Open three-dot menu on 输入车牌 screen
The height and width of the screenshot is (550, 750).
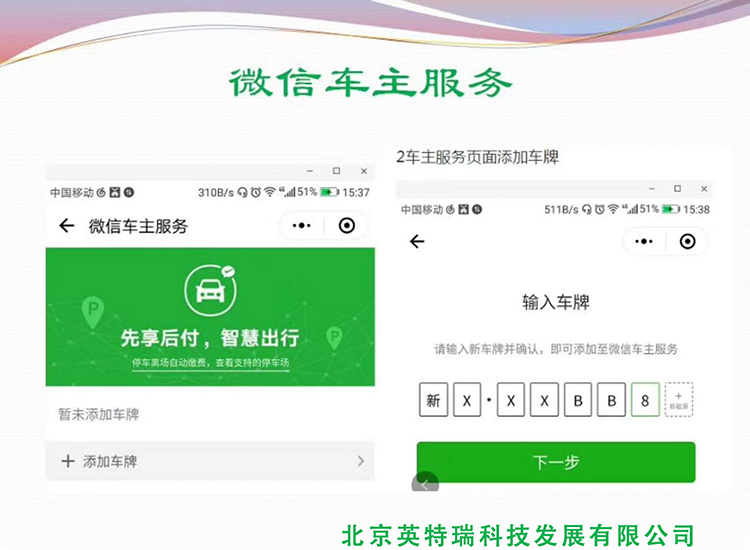[x=644, y=241]
